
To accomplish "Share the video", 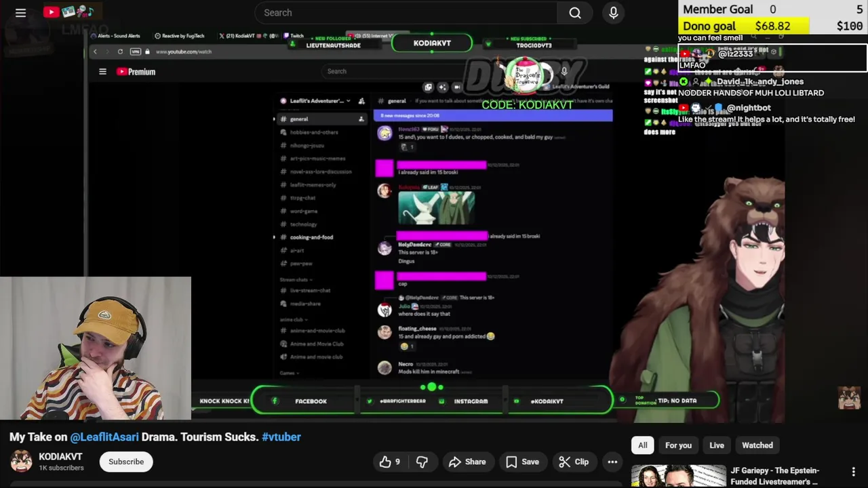I will coord(467,462).
